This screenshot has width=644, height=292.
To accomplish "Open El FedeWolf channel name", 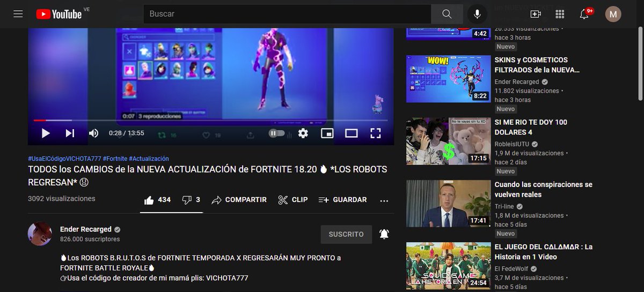I will [512, 269].
